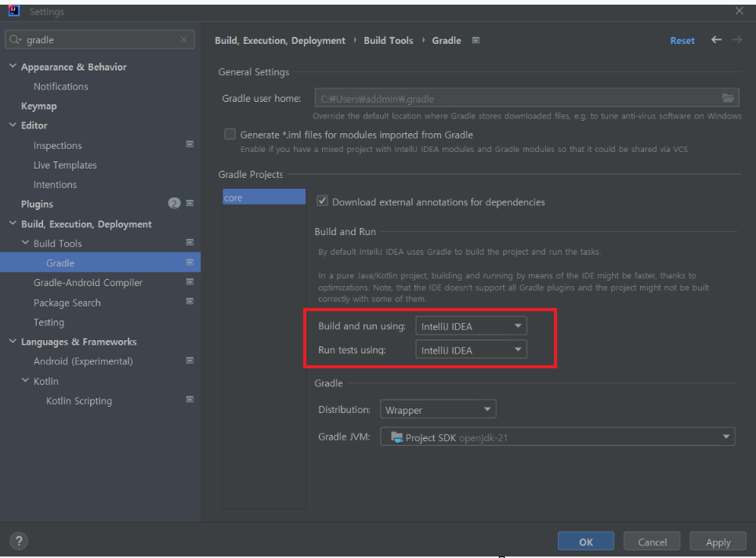The height and width of the screenshot is (558, 756).
Task: Click project icon next to Android (Experimental)
Action: pyautogui.click(x=190, y=361)
